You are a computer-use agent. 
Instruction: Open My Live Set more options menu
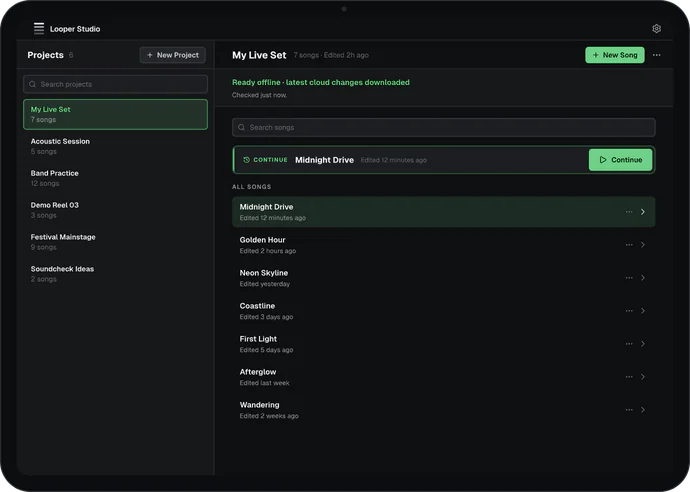(656, 55)
